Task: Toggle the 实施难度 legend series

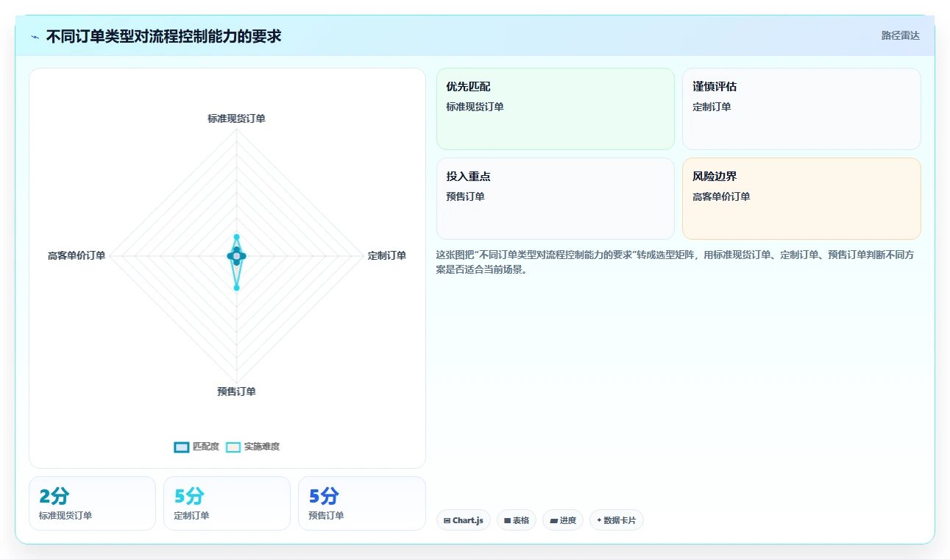Action: coord(252,447)
